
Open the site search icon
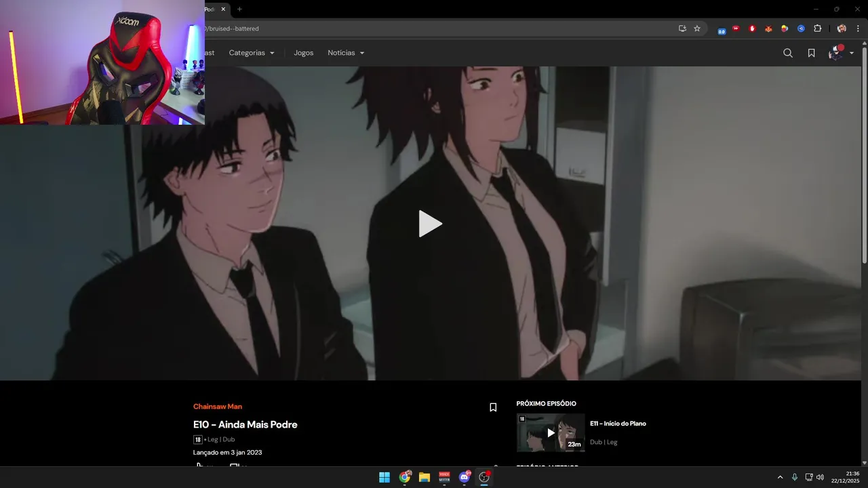(x=788, y=53)
